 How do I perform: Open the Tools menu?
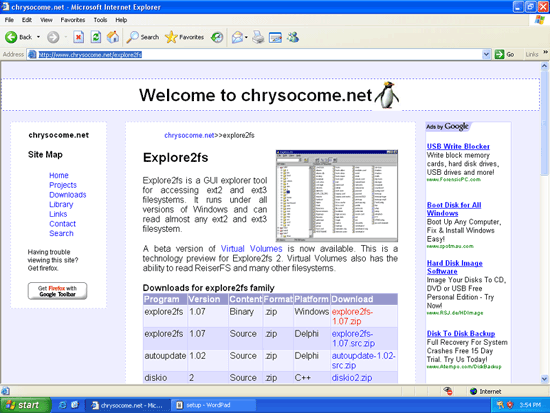pos(100,20)
